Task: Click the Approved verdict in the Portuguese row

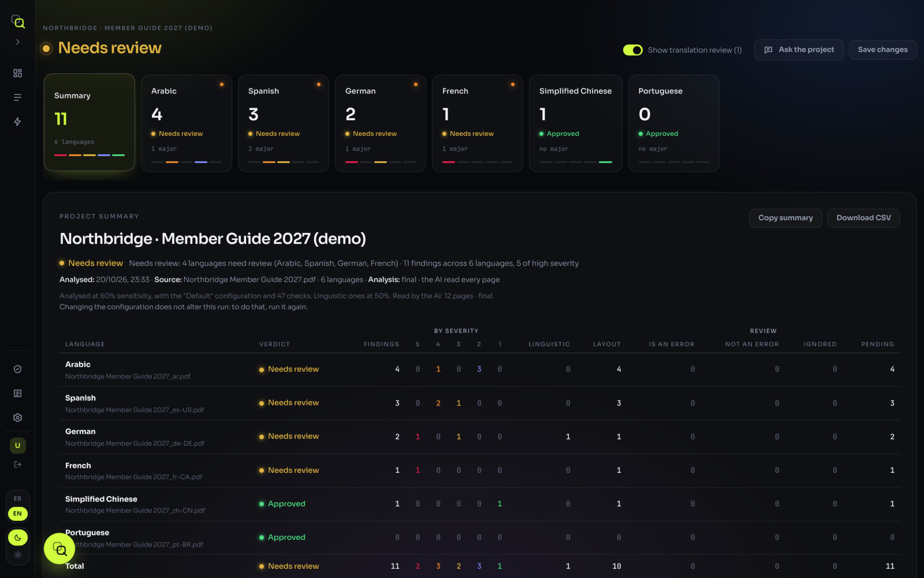Action: click(x=282, y=538)
